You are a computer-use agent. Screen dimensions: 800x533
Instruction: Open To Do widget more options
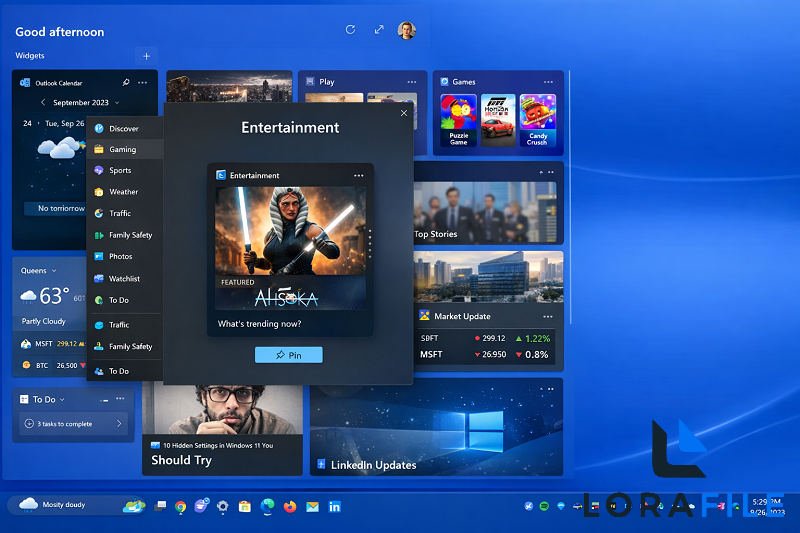tap(120, 399)
